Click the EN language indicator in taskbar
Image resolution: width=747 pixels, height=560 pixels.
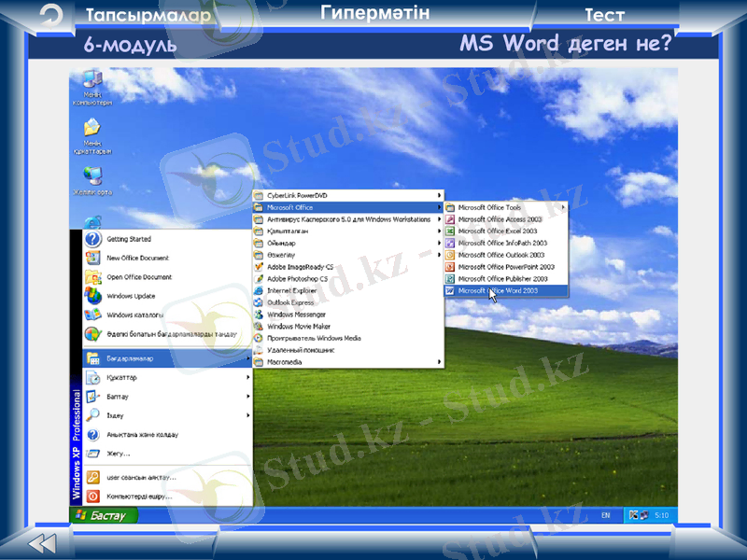(605, 514)
